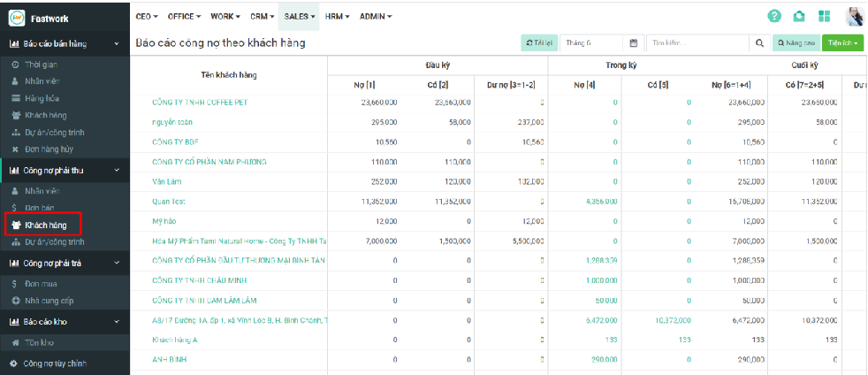Open the green chat messages icon
The width and height of the screenshot is (868, 375).
799,16
